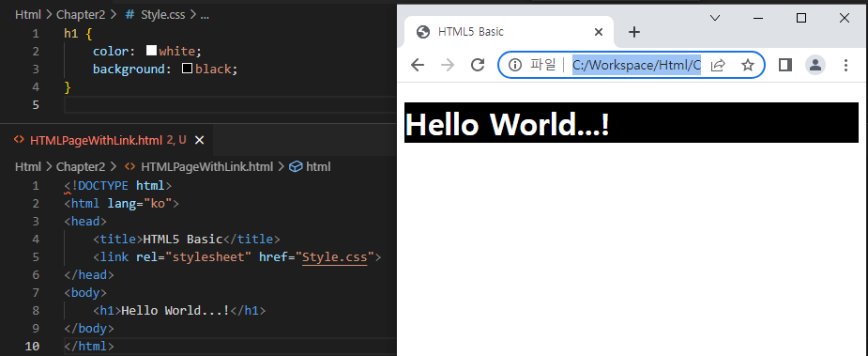Click closing </body> tag on line 9
The height and width of the screenshot is (356, 868).
coord(89,328)
